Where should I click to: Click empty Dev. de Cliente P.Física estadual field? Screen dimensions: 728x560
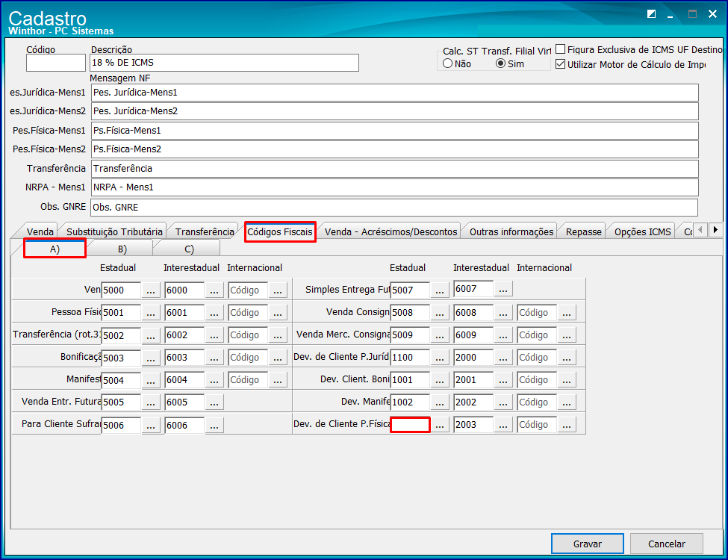click(x=410, y=425)
